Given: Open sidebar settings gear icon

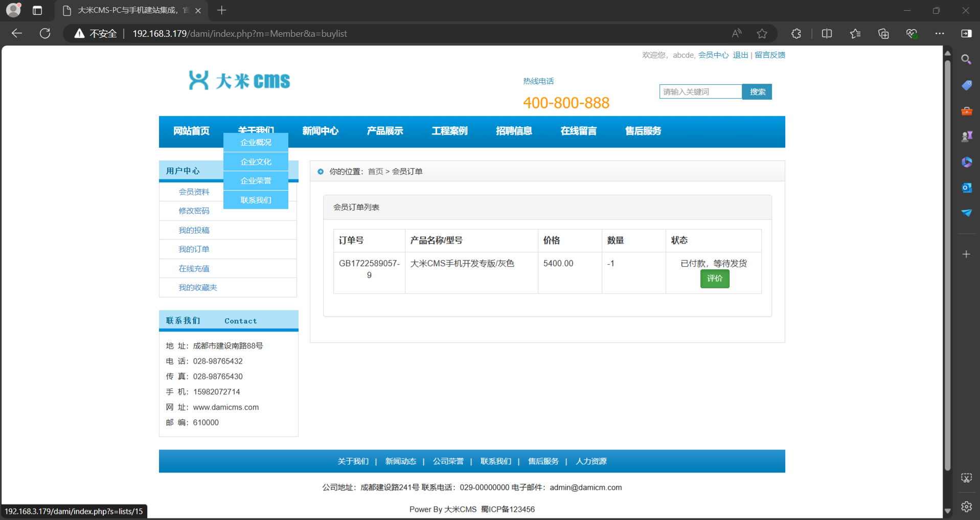Looking at the screenshot, I should 966,507.
